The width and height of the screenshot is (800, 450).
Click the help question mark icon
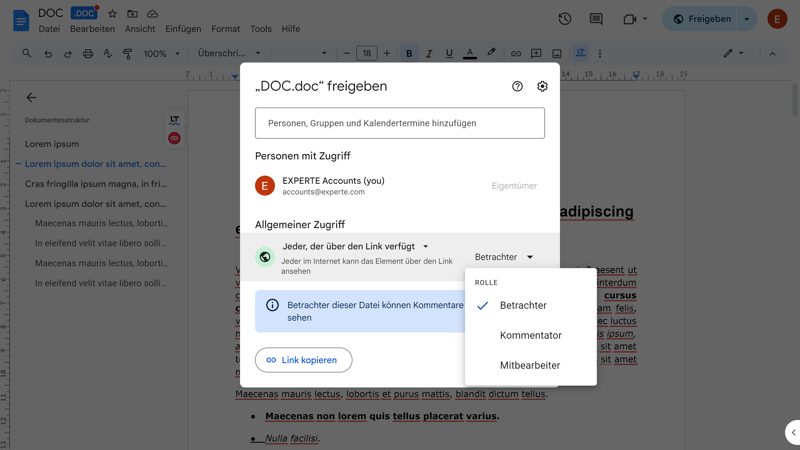(517, 87)
